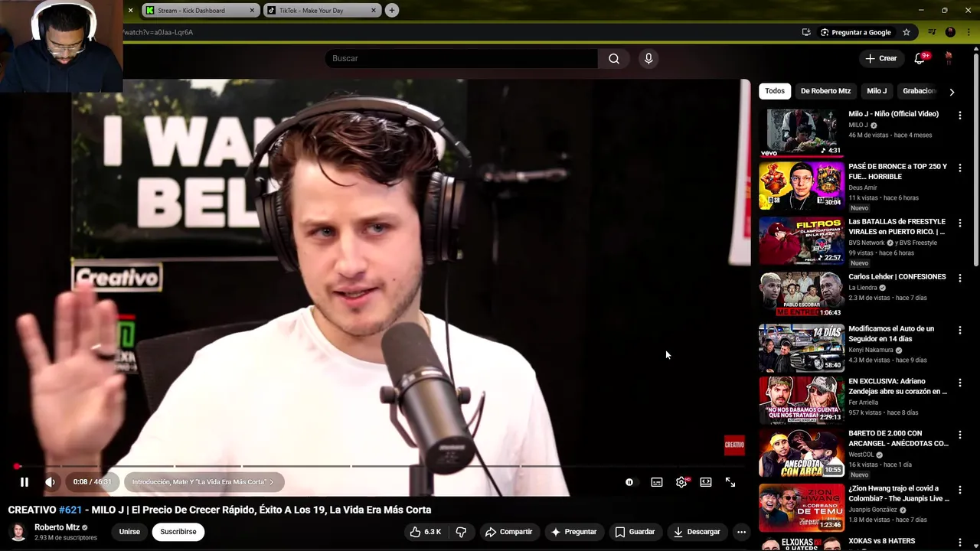The height and width of the screenshot is (551, 980).
Task: Show more filter chips with arrow
Action: (952, 92)
